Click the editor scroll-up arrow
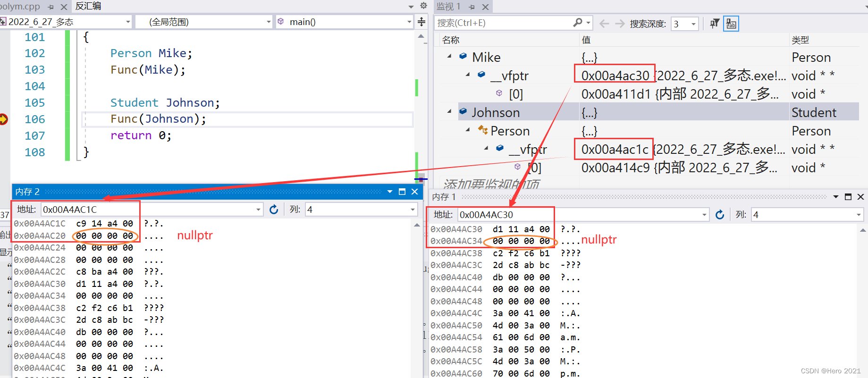Image resolution: width=868 pixels, height=378 pixels. click(x=421, y=36)
